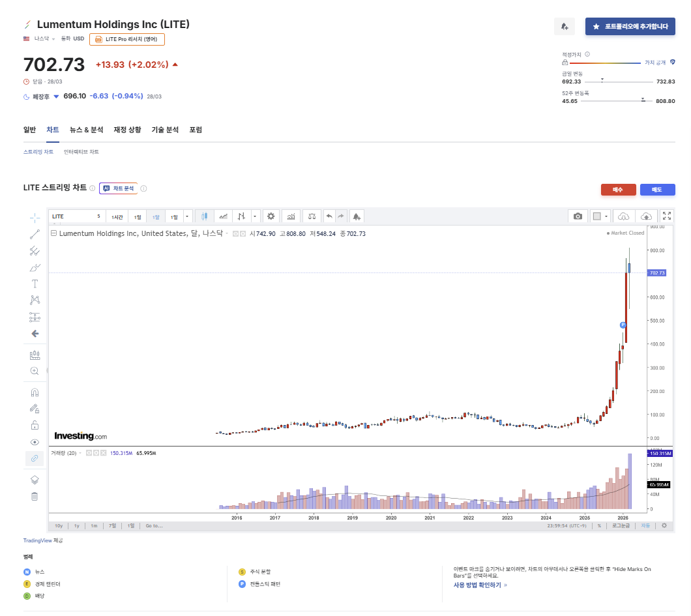
Task: Open the layout square selector
Action: (597, 216)
